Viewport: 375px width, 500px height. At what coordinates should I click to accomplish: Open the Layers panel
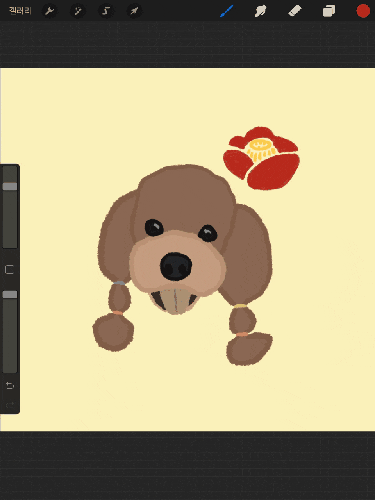[329, 11]
